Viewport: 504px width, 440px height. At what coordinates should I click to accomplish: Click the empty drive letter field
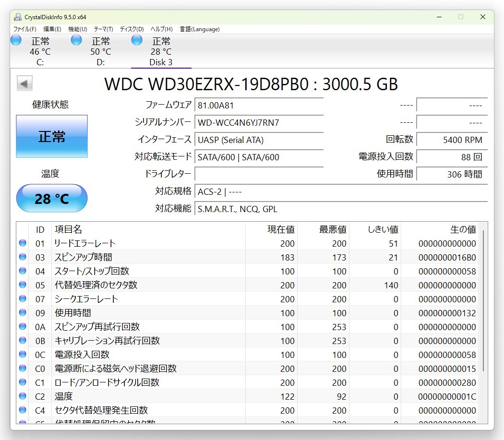[x=259, y=174]
